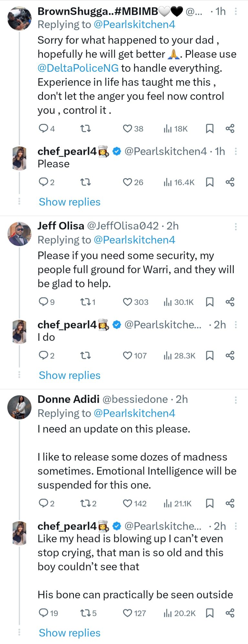
Task: Retweet chef_pearl4's reply with 5 retweets
Action: 85,613
